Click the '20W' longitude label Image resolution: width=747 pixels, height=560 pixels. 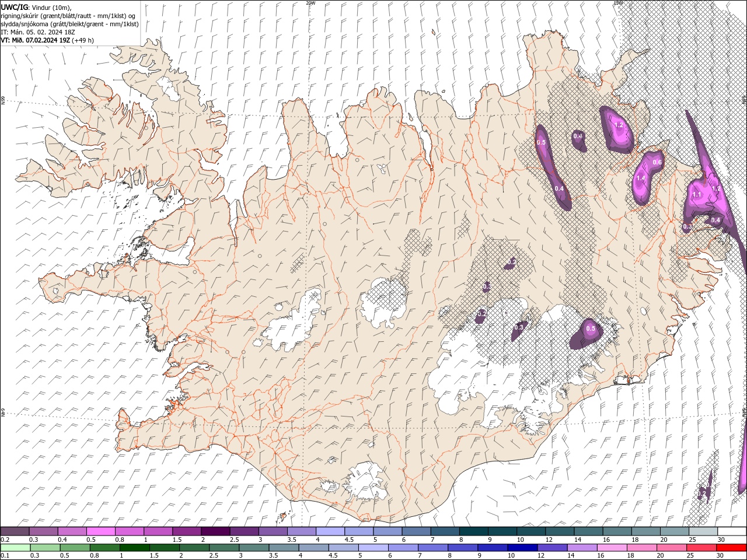click(310, 3)
